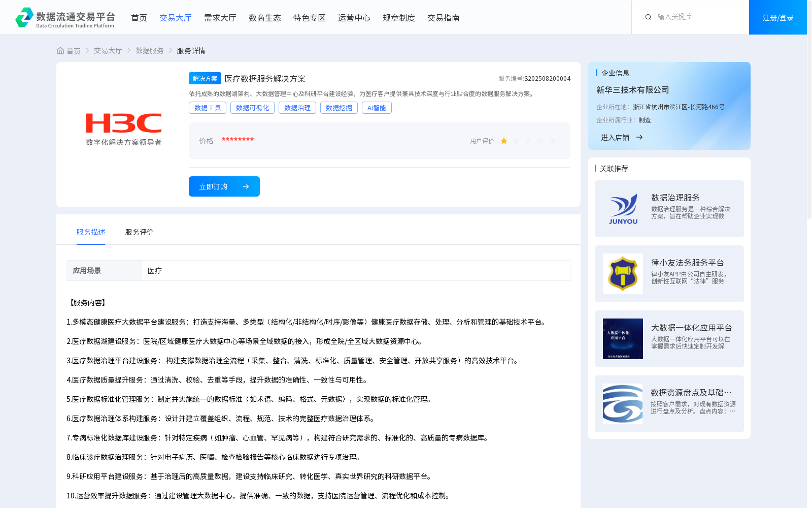Go to 首页 breadcrumb link
This screenshot has height=508, width=812.
click(74, 51)
